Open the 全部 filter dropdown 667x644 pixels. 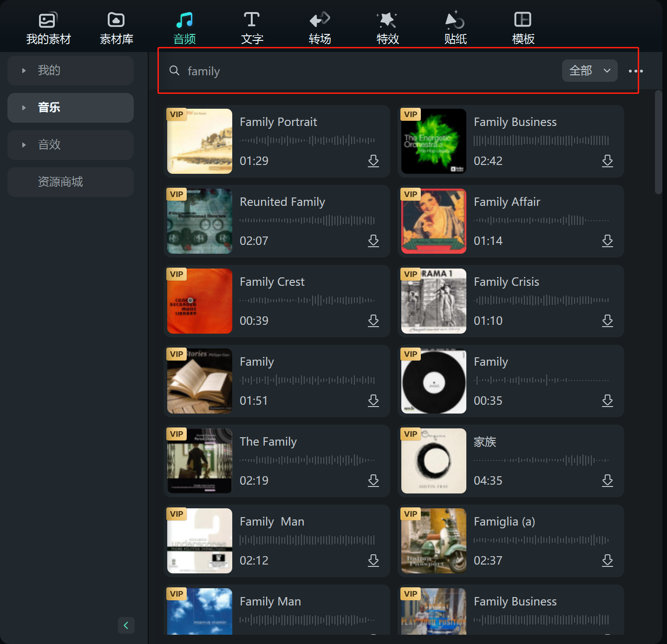pyautogui.click(x=590, y=71)
